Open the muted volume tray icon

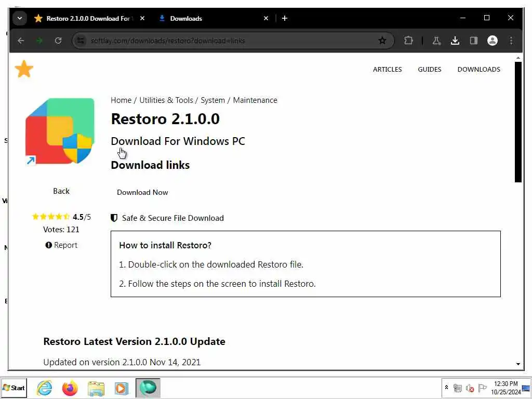470,388
